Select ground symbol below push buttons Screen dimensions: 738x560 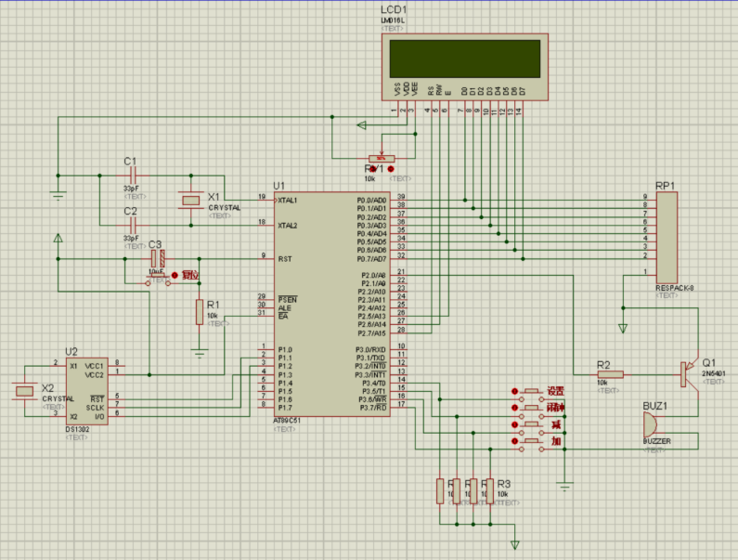tap(564, 485)
